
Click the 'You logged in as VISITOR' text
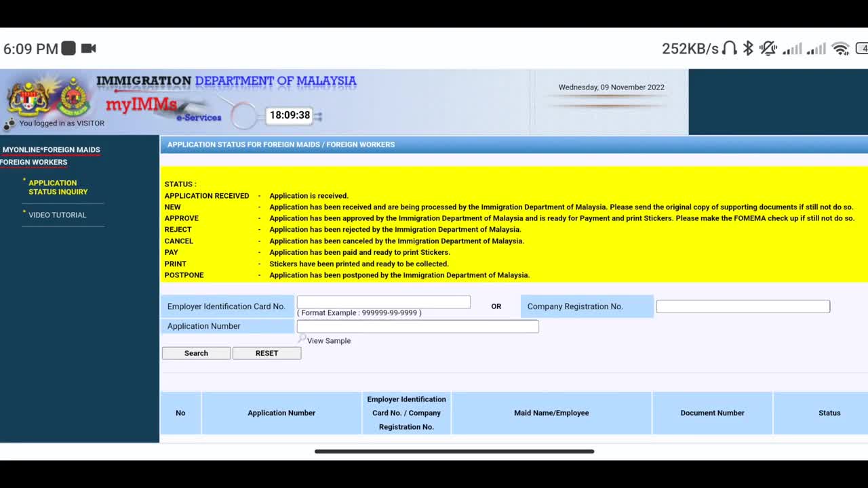(x=62, y=123)
